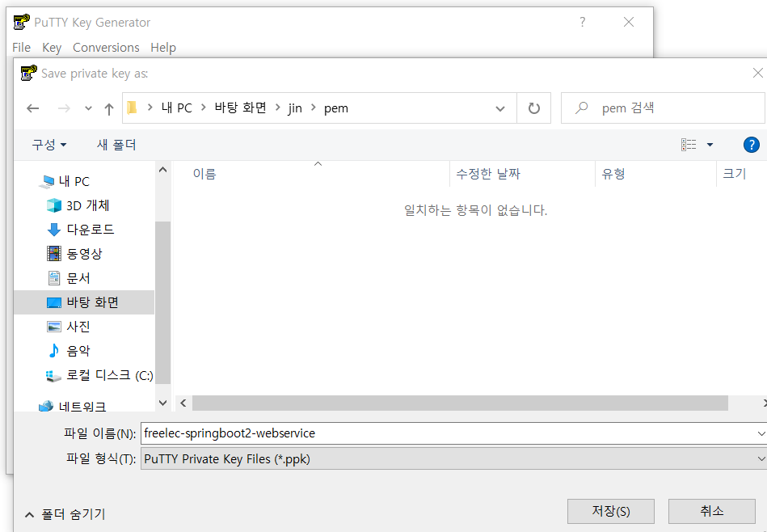The image size is (767, 532).
Task: Click the 다운로드 blue arrow icon
Action: [54, 230]
